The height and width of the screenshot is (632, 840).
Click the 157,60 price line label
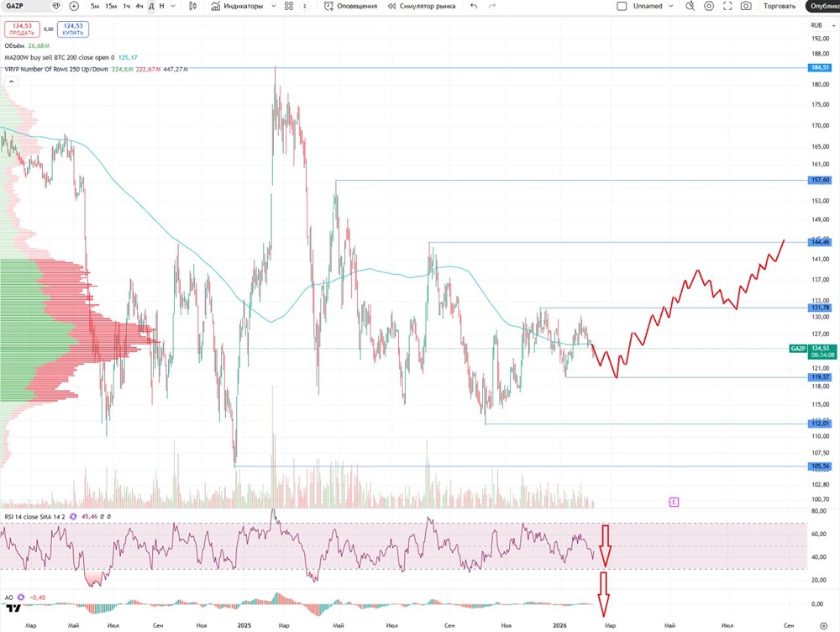pos(820,180)
